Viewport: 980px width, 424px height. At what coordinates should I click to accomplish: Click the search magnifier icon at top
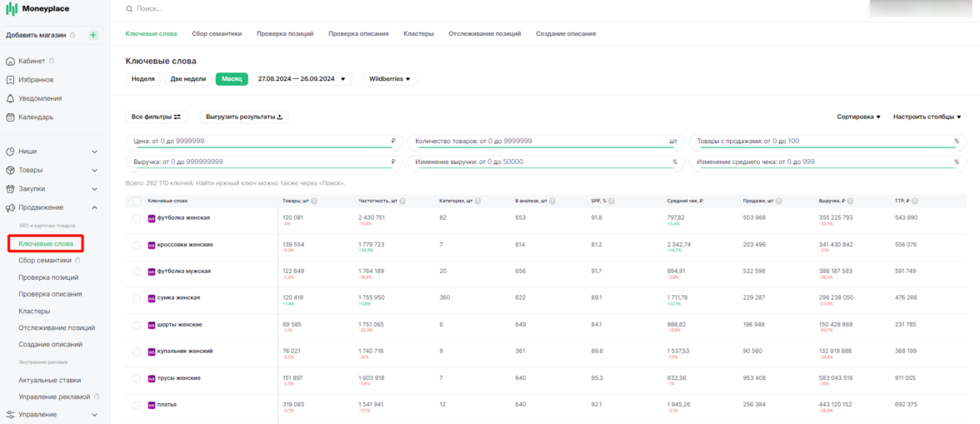click(x=129, y=8)
